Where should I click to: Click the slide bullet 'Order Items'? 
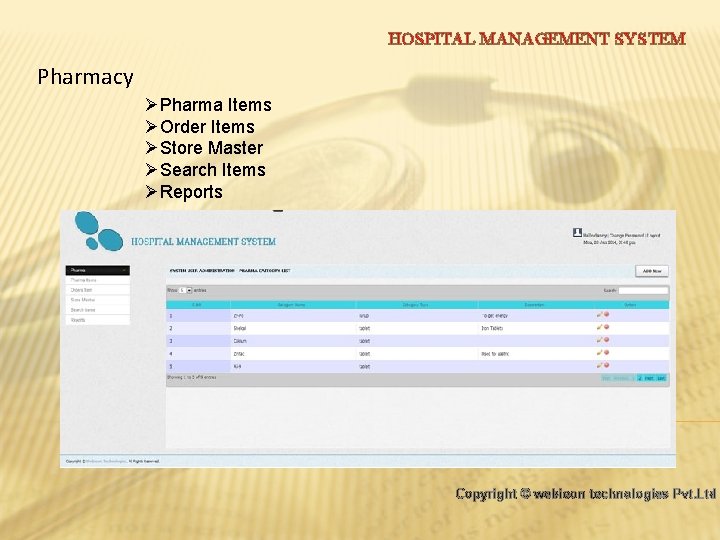click(207, 127)
